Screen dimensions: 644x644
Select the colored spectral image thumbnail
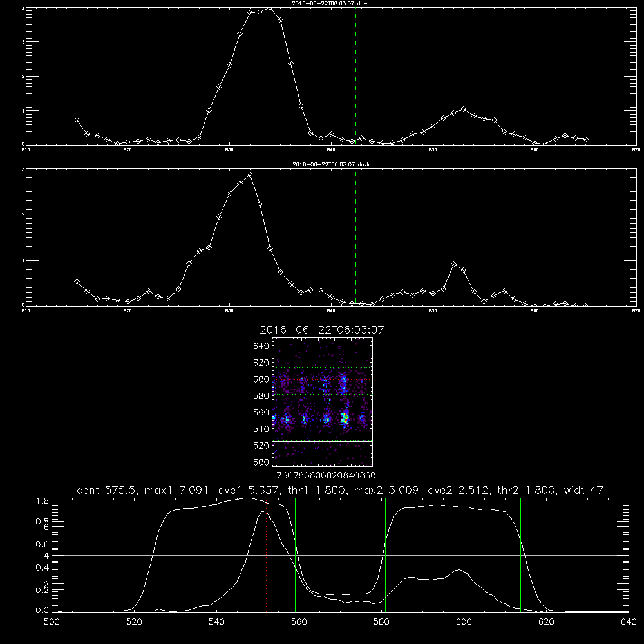coord(322,402)
